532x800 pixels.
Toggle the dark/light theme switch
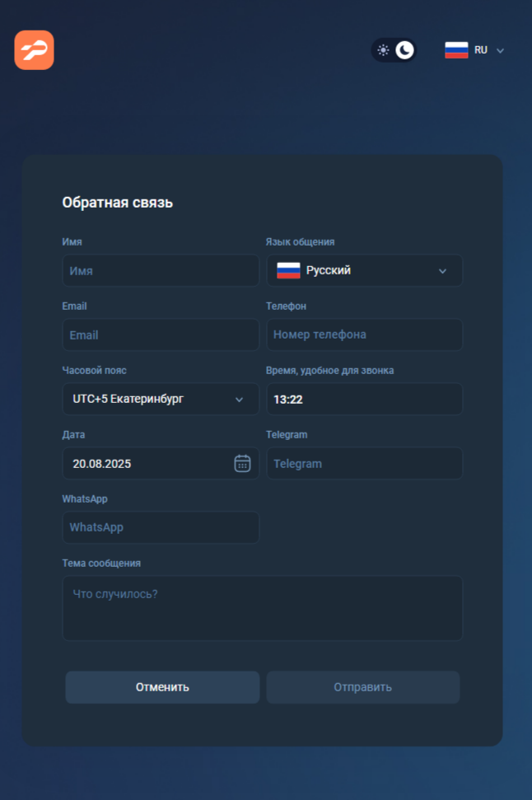tap(394, 50)
